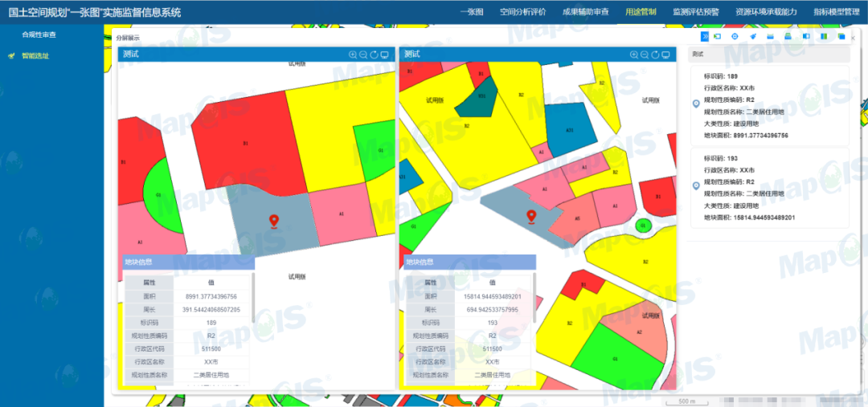Screen dimensions: 868x407
Task: Open 空间分析评价 menu
Action: click(522, 11)
